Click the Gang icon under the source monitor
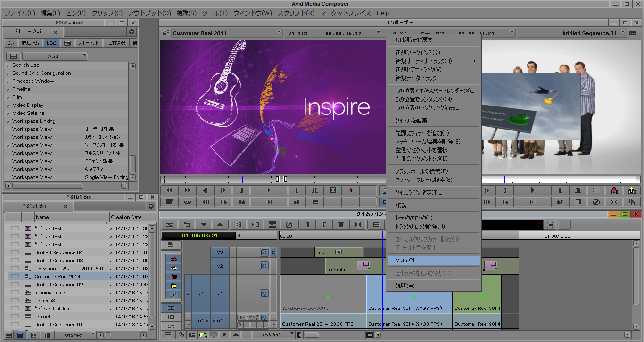Screen dimensions: 644x342 coord(188,202)
